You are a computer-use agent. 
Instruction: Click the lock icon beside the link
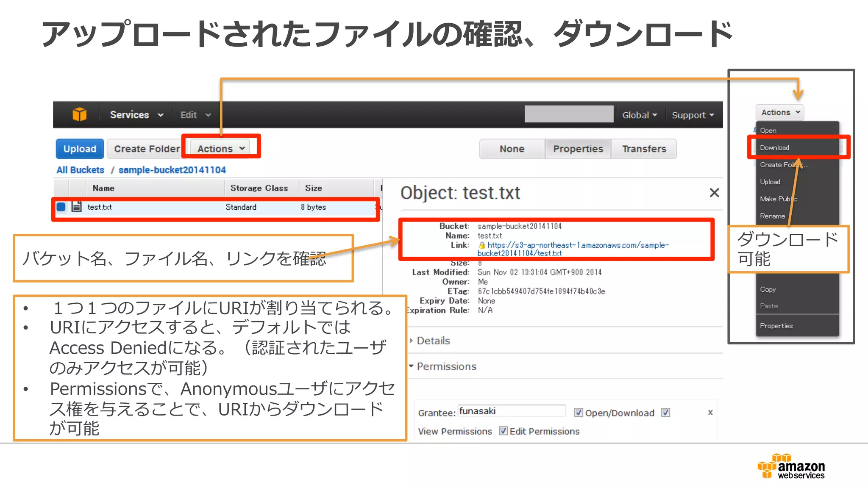tap(482, 245)
